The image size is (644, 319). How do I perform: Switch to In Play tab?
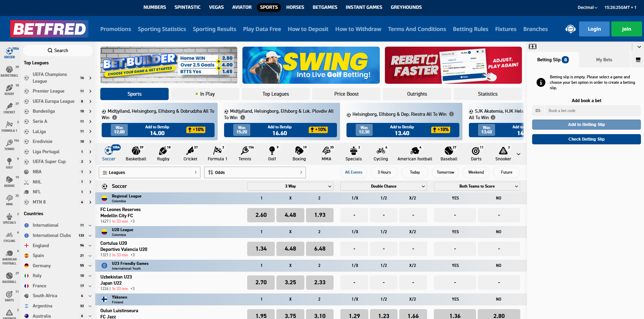click(205, 94)
